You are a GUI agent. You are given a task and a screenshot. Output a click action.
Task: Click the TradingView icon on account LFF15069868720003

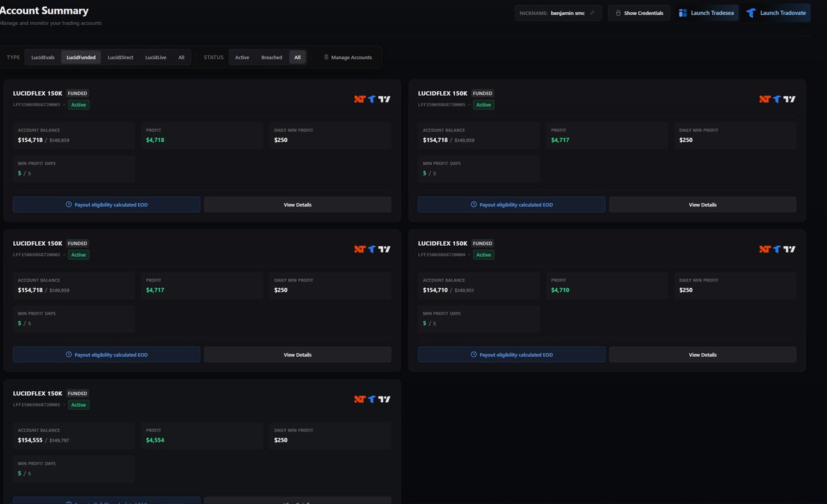pyautogui.click(x=385, y=99)
